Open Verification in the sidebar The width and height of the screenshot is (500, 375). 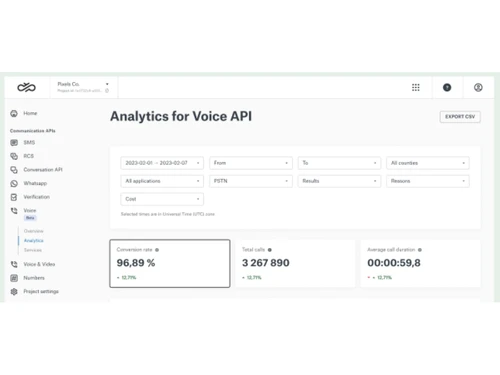point(36,197)
